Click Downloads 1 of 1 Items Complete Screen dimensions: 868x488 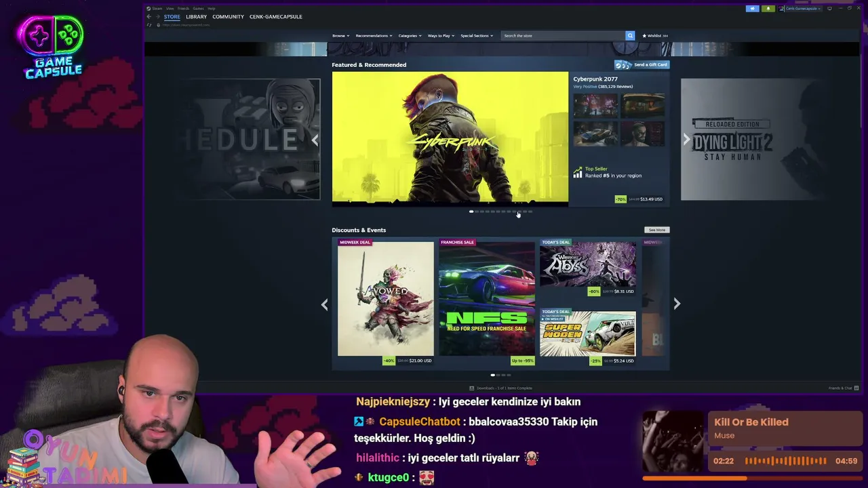click(505, 388)
